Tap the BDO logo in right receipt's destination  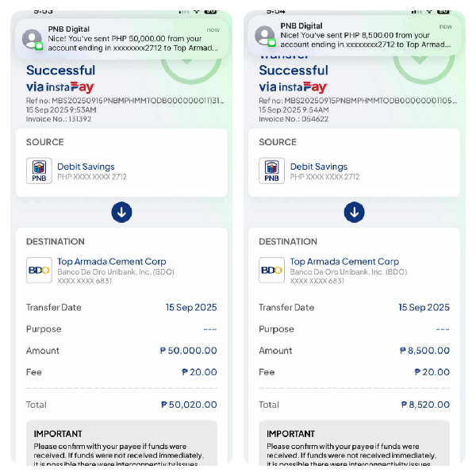point(271,271)
